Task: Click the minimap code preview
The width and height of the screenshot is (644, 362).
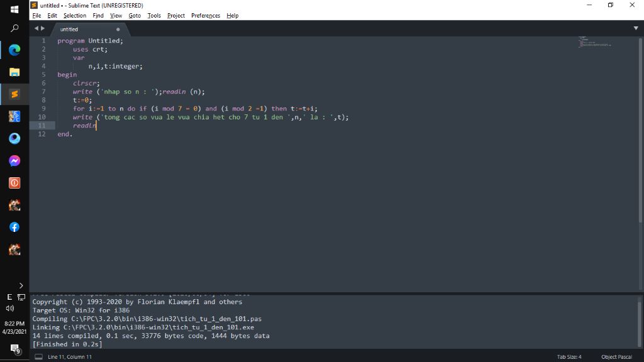Action: tap(595, 41)
